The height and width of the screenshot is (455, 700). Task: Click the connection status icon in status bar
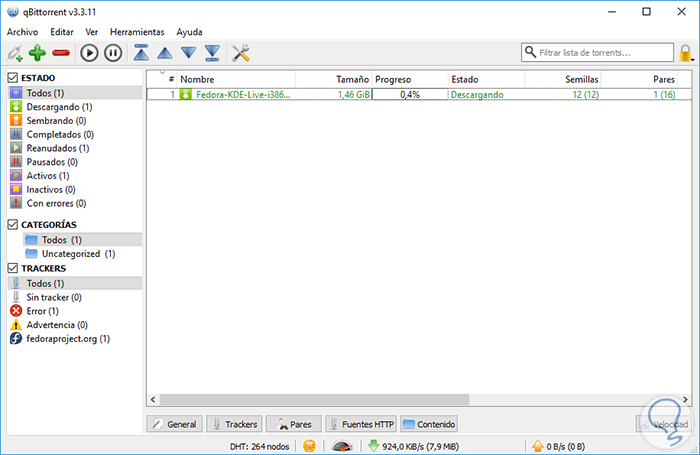coord(309,446)
